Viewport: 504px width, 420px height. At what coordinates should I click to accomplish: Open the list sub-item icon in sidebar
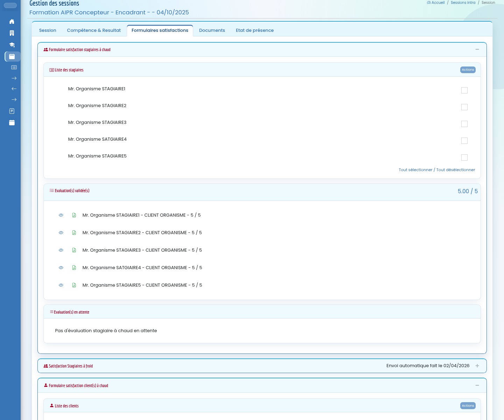tap(14, 67)
